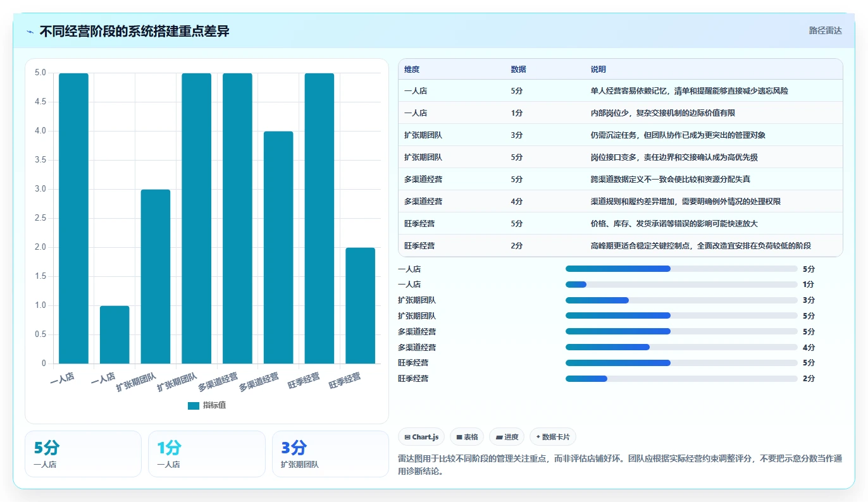Click the 表格 chip
The width and height of the screenshot is (868, 502).
pyautogui.click(x=467, y=437)
